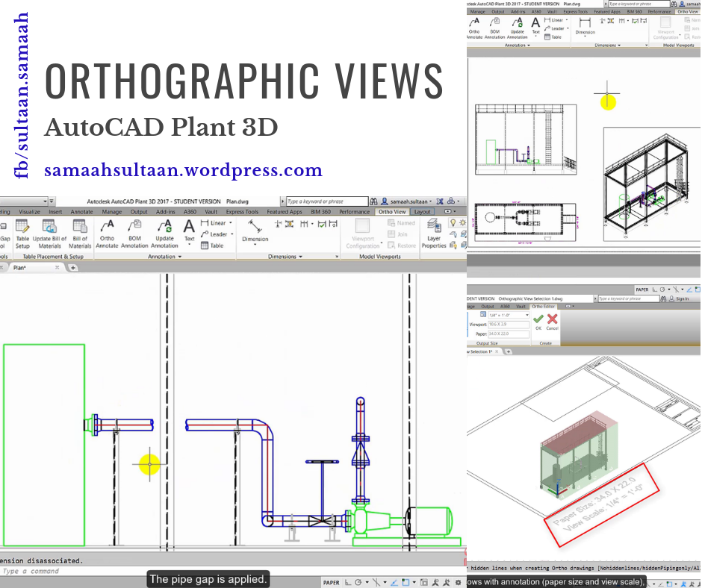The height and width of the screenshot is (588, 702).
Task: Expand the Dimensions panel in pipe-drawing window
Action: [285, 257]
